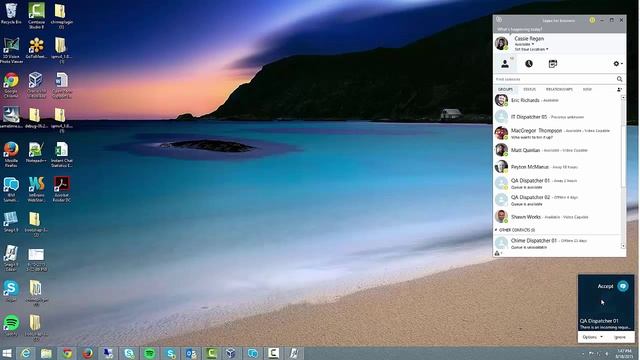Image resolution: width=640 pixels, height=360 pixels.
Task: Select contact Matt Quinlan
Action: pos(558,150)
